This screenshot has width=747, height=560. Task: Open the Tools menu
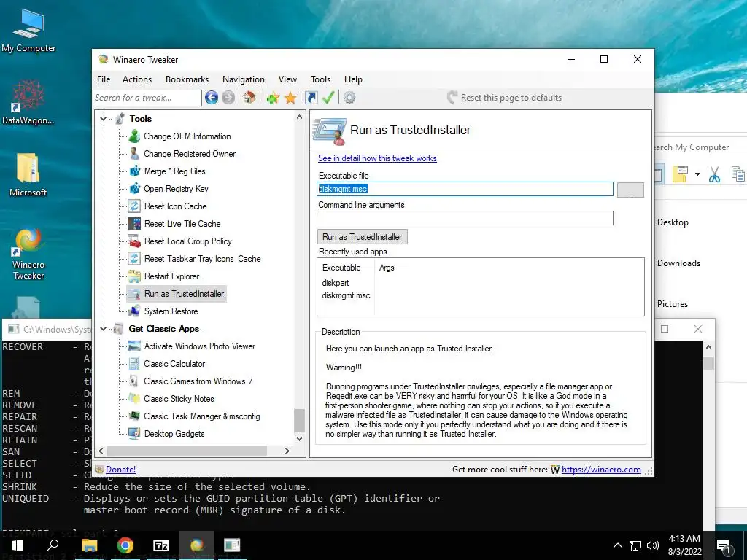coord(320,79)
